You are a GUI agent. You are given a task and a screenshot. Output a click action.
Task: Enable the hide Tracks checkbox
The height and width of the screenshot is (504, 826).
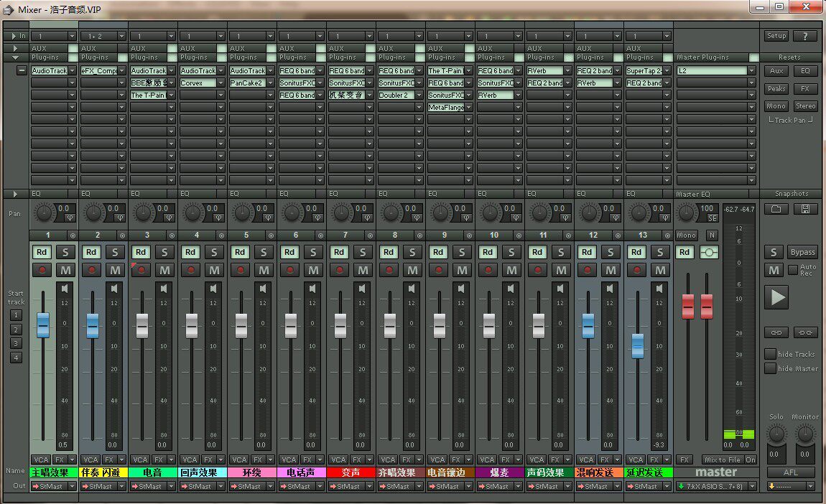pyautogui.click(x=771, y=354)
